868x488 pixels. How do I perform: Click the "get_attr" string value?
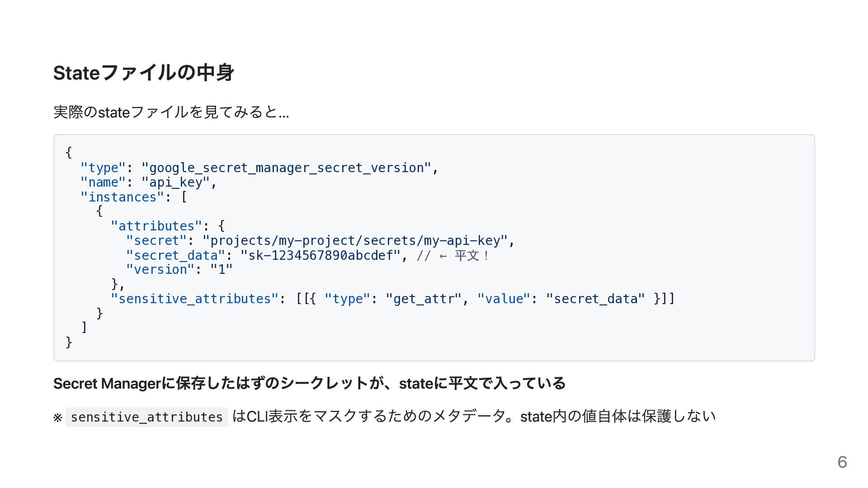424,299
